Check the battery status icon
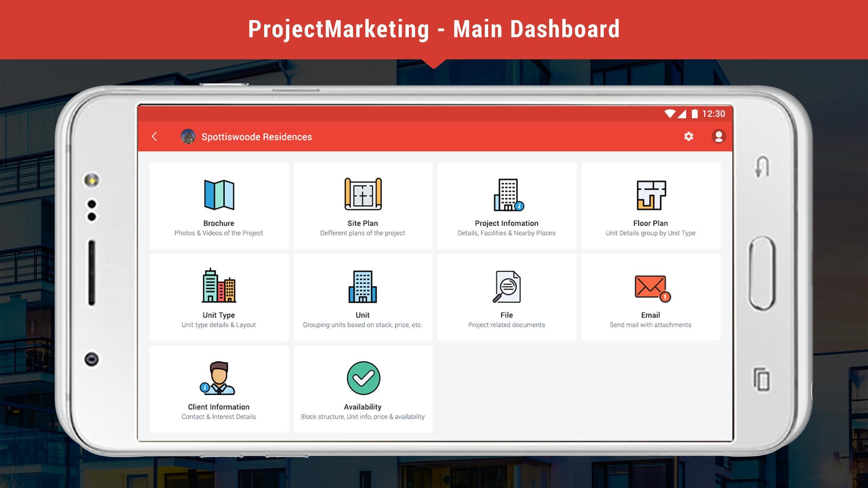The width and height of the screenshot is (868, 488). [695, 114]
